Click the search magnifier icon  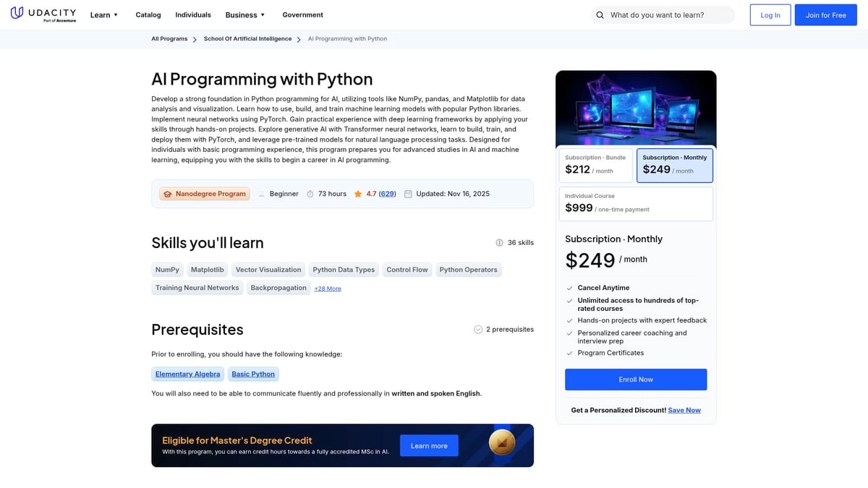coord(600,15)
